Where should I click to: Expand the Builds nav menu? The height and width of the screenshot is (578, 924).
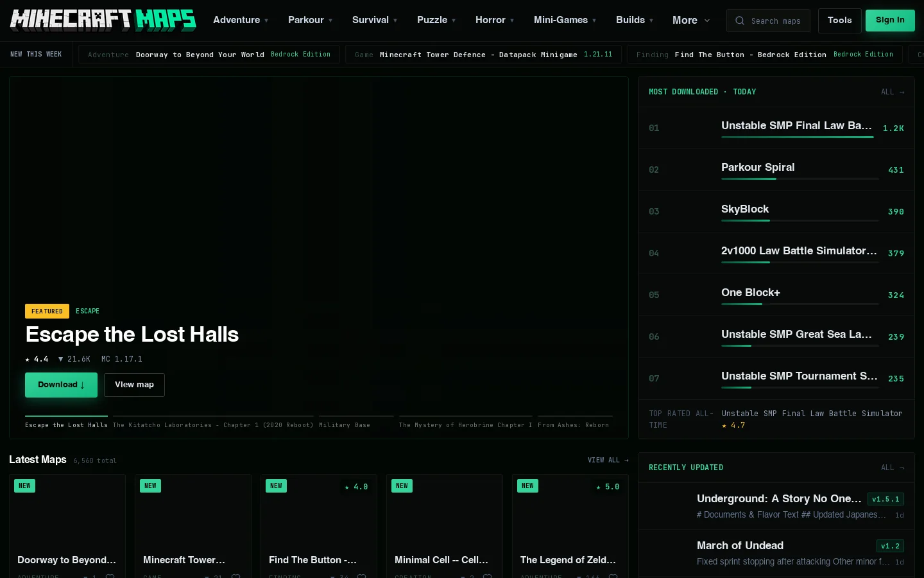(x=635, y=20)
